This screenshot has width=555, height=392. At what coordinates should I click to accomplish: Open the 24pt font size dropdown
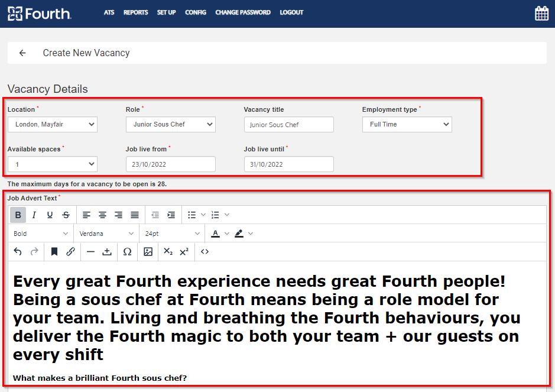172,234
